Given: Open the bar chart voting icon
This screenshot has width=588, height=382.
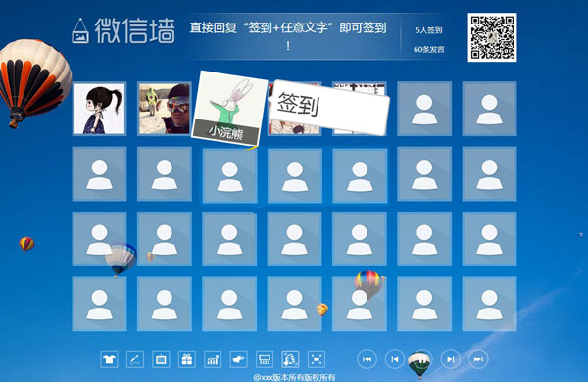Looking at the screenshot, I should (x=213, y=359).
